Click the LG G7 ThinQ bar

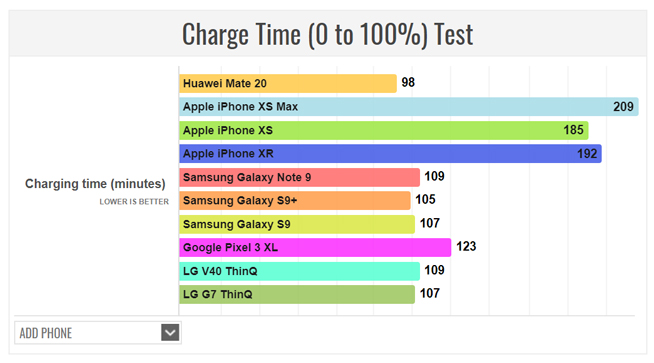[297, 295]
